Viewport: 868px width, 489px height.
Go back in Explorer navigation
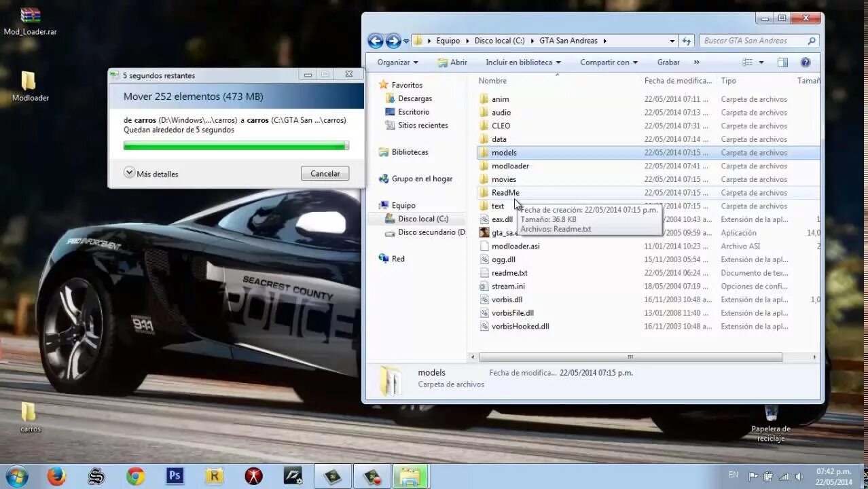(376, 41)
